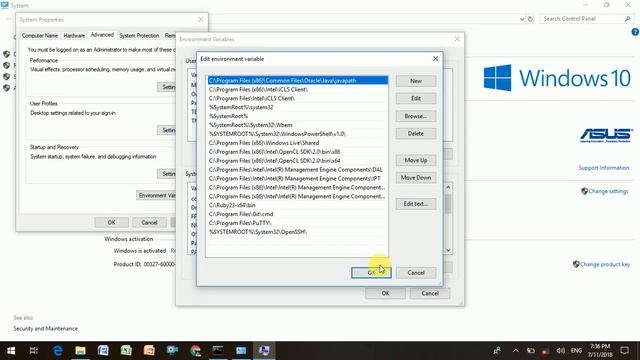Click the search magnifier in Control Panel
640x360 pixels.
(627, 19)
